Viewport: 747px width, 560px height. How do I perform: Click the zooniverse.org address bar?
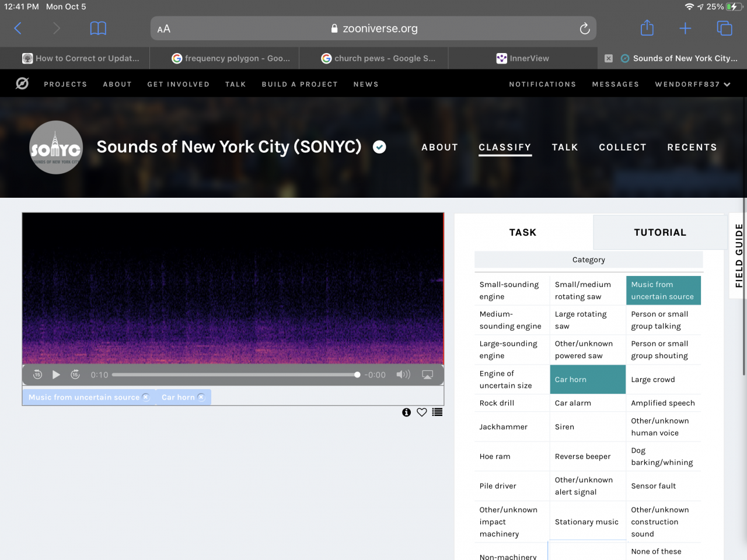point(373,29)
